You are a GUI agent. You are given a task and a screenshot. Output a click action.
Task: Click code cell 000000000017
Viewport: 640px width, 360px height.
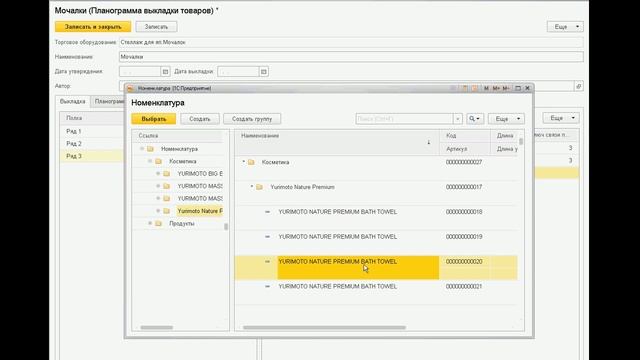point(464,187)
